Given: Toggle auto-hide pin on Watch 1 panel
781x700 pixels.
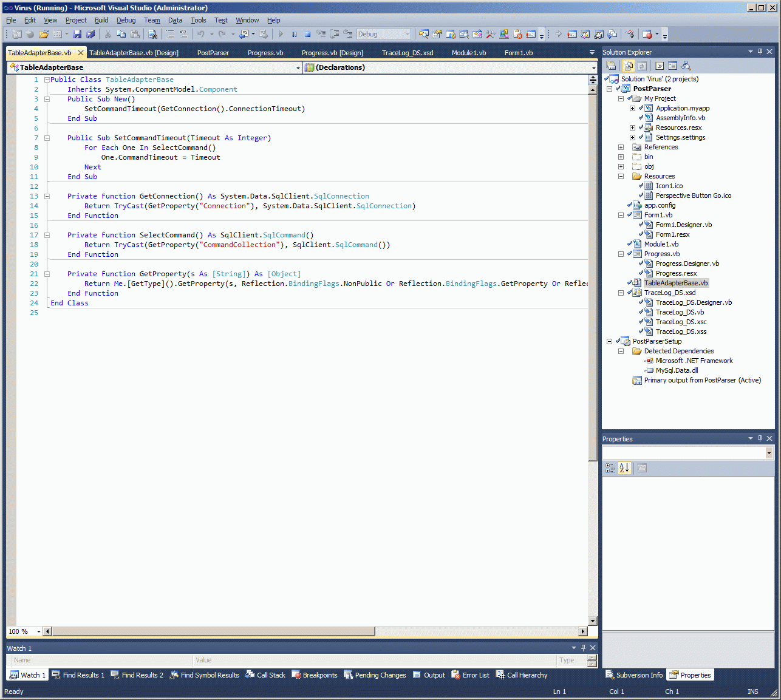Looking at the screenshot, I should click(x=583, y=648).
